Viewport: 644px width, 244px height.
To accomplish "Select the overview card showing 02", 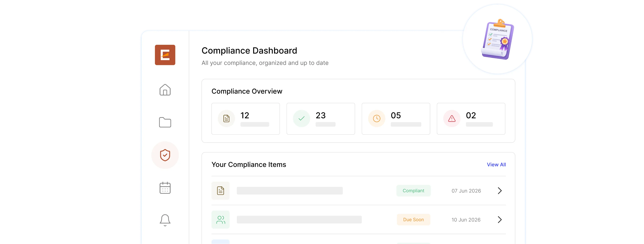I will [x=471, y=119].
